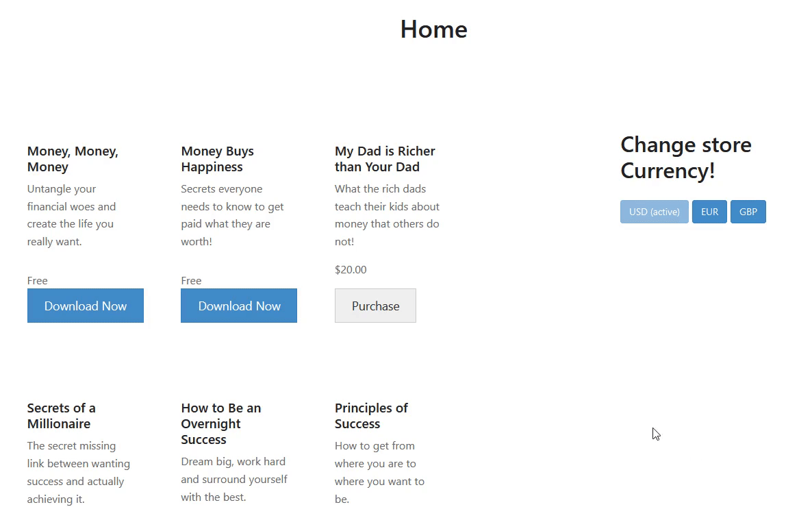This screenshot has height=507, width=812.
Task: Open the Money, Money, Money title
Action: (73, 159)
